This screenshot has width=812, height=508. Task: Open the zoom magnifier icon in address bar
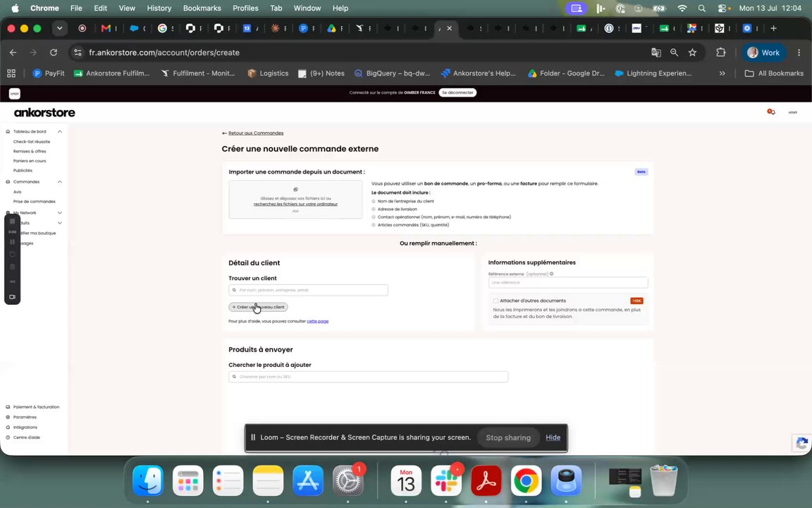coord(675,52)
